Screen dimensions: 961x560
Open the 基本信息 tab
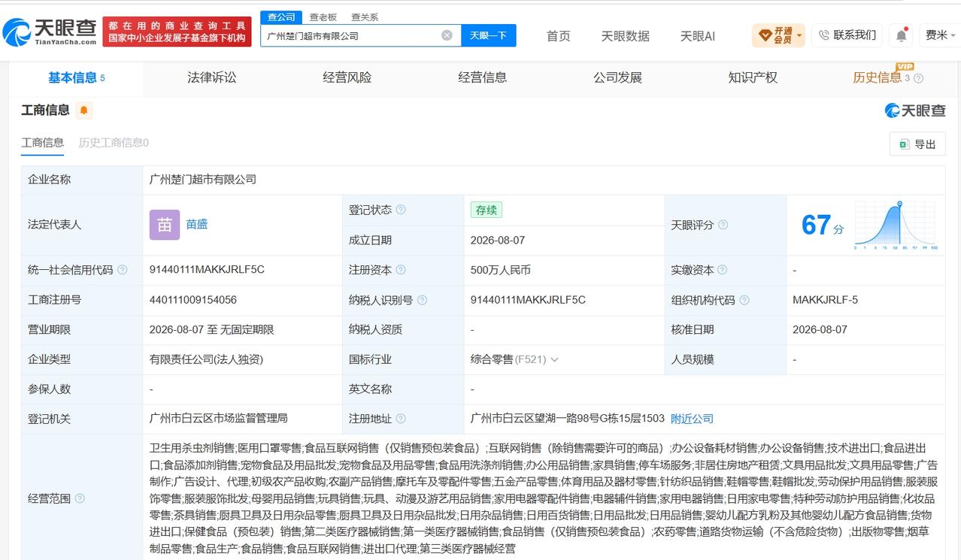[x=76, y=77]
